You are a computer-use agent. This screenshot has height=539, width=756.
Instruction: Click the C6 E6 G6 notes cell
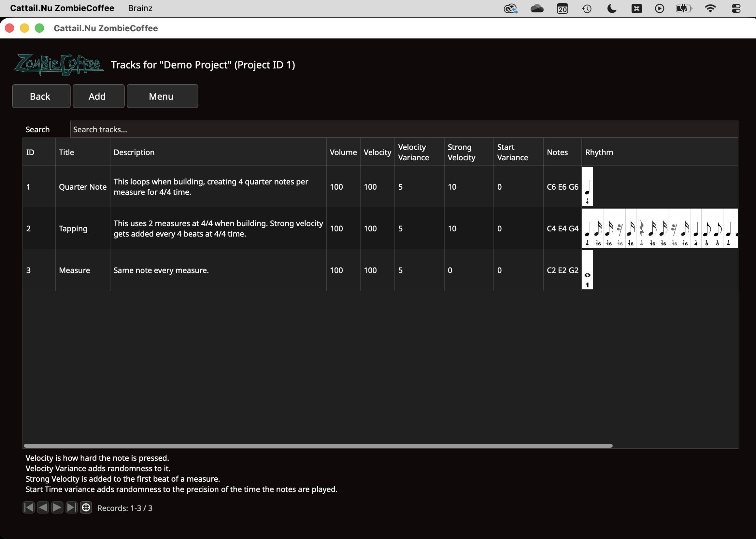[562, 186]
